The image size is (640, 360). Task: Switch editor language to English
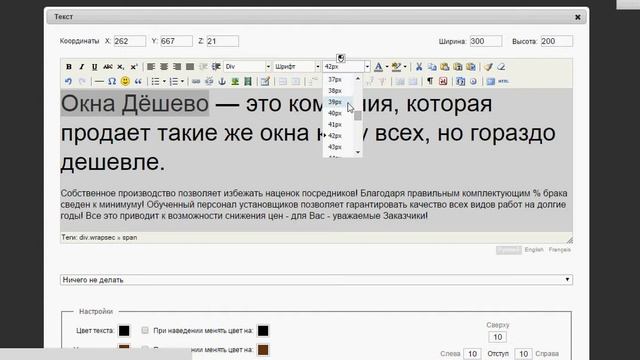[x=534, y=250]
